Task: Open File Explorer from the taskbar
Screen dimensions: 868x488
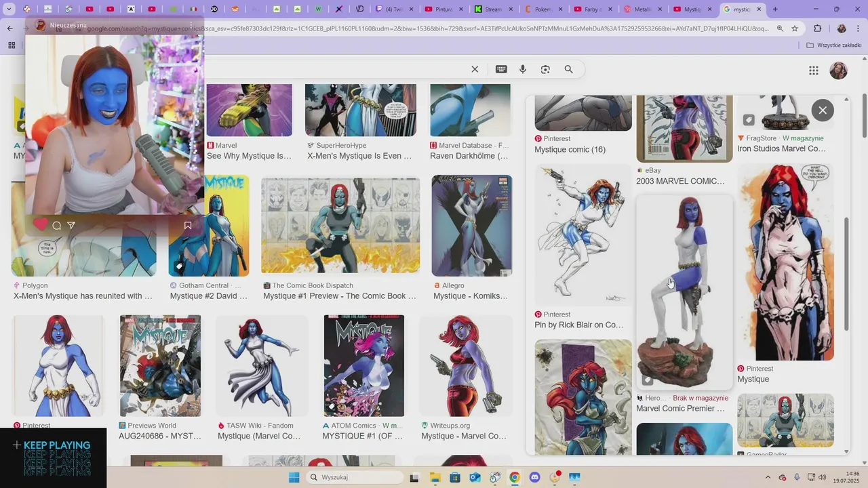Action: tap(435, 478)
